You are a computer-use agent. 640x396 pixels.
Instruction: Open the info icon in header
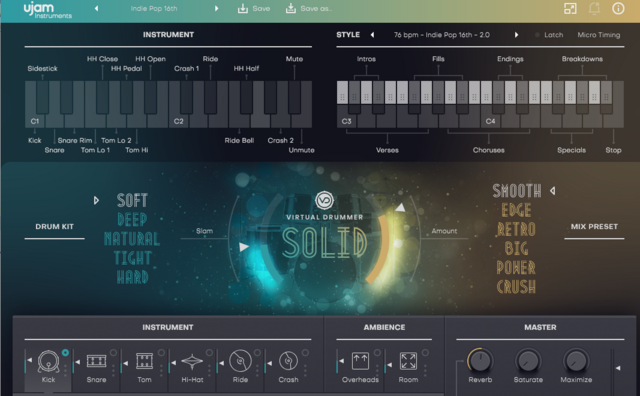(618, 9)
